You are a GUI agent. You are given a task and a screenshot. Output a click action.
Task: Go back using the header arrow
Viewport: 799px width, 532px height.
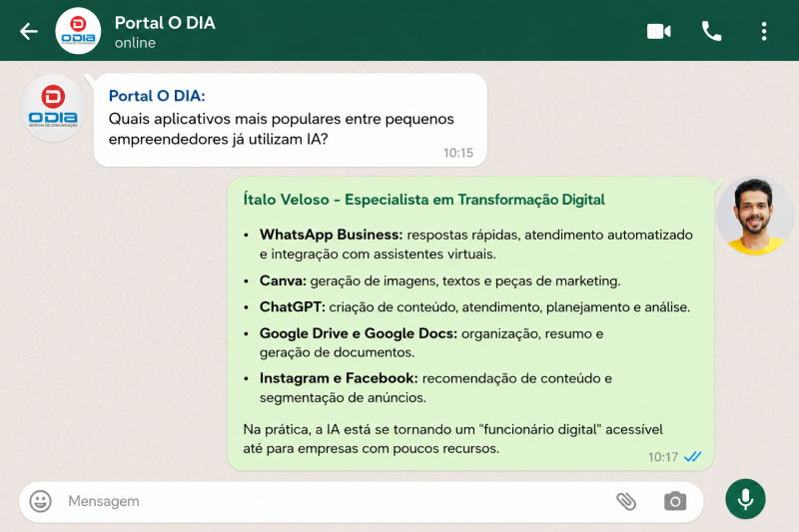pyautogui.click(x=29, y=31)
